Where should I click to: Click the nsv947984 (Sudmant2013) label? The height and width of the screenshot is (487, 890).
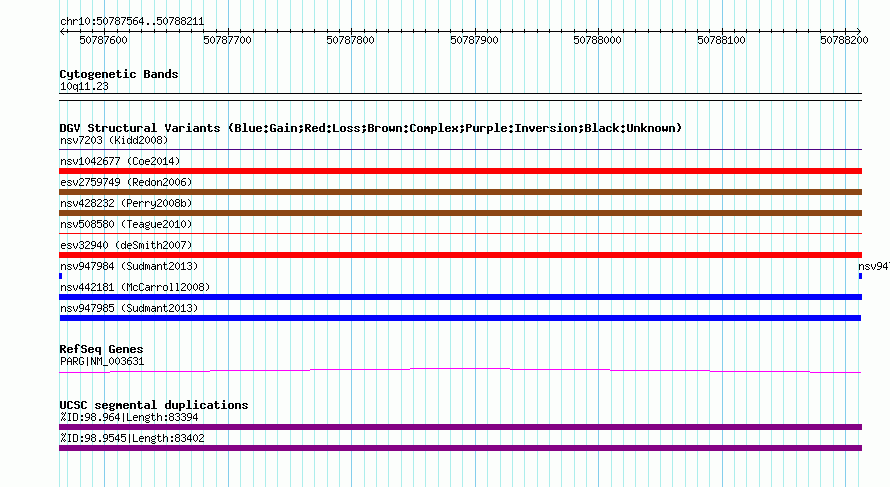pyautogui.click(x=129, y=266)
